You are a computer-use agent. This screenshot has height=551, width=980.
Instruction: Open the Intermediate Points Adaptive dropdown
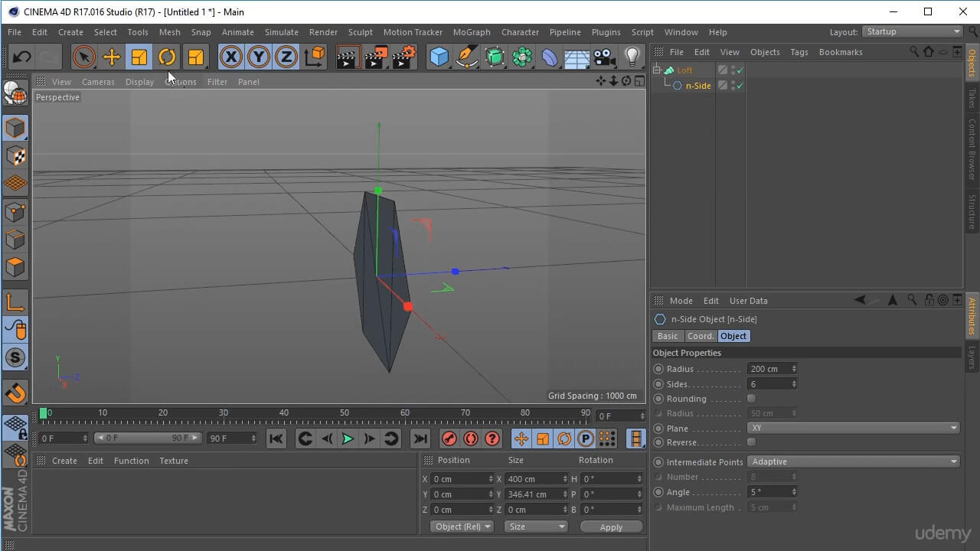[853, 461]
